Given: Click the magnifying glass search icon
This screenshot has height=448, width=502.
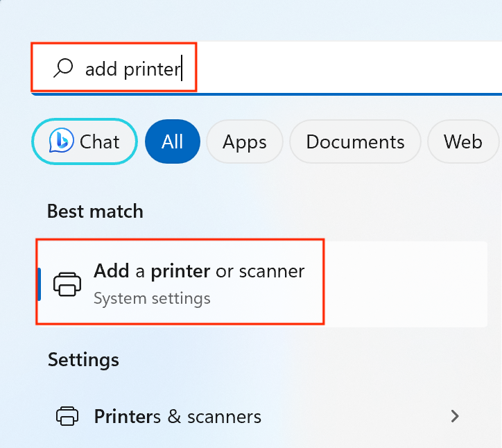Looking at the screenshot, I should pyautogui.click(x=63, y=68).
